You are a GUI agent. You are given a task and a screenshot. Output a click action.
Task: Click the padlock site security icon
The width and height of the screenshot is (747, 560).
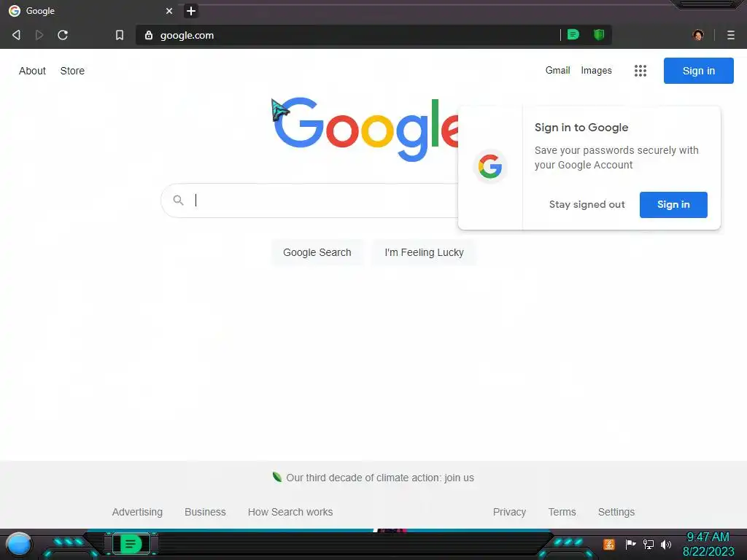(x=149, y=35)
